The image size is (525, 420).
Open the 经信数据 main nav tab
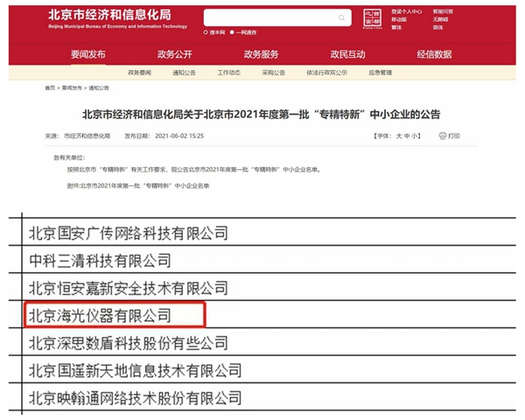point(434,54)
